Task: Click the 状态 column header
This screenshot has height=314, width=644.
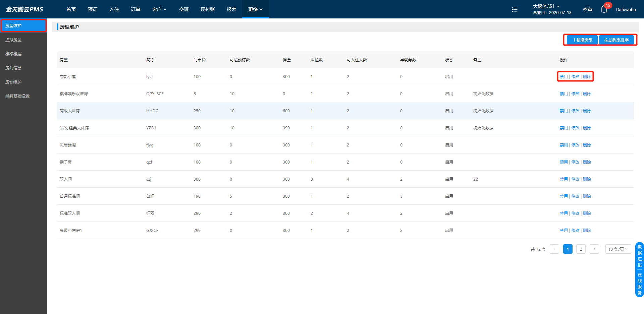Action: pos(449,60)
